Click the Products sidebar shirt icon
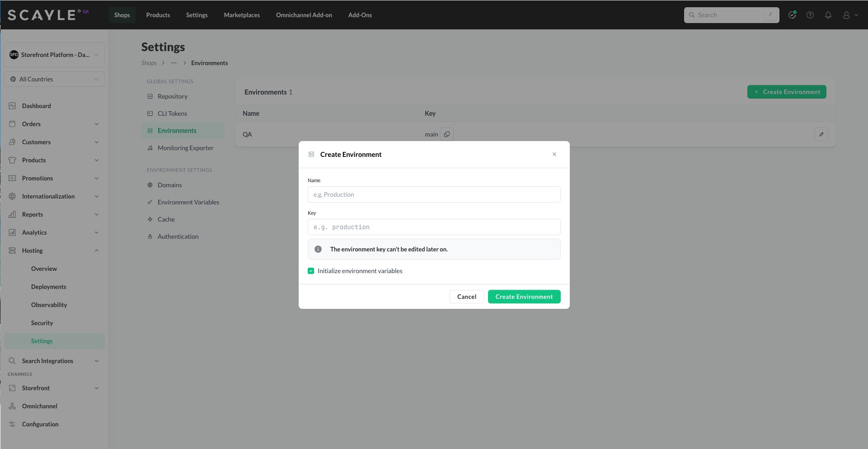Viewport: 868px width, 449px height. pyautogui.click(x=12, y=160)
